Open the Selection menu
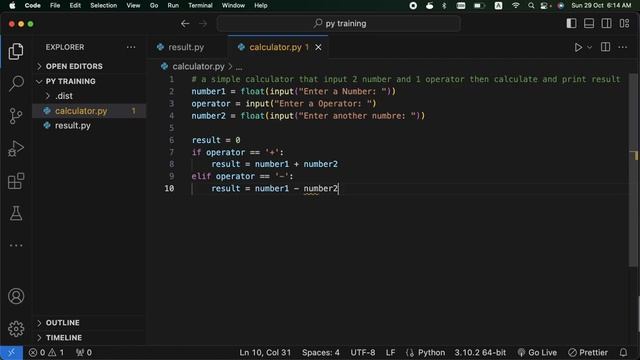This screenshot has height=360, width=640. tap(103, 5)
